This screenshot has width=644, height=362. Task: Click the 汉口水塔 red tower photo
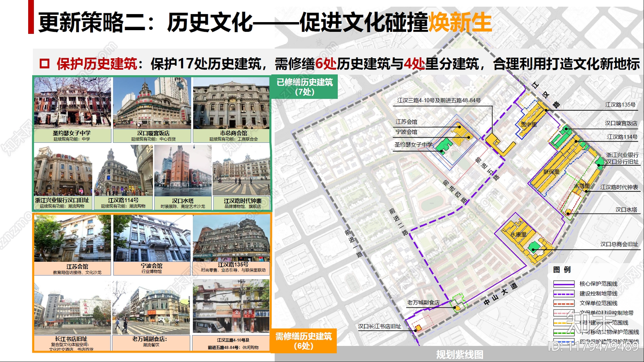[x=183, y=171]
